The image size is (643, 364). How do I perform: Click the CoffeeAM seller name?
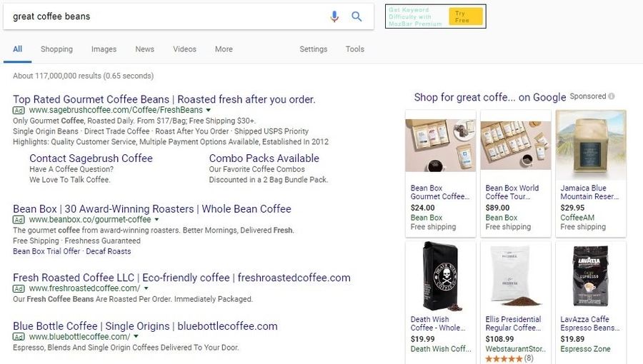[x=577, y=218]
